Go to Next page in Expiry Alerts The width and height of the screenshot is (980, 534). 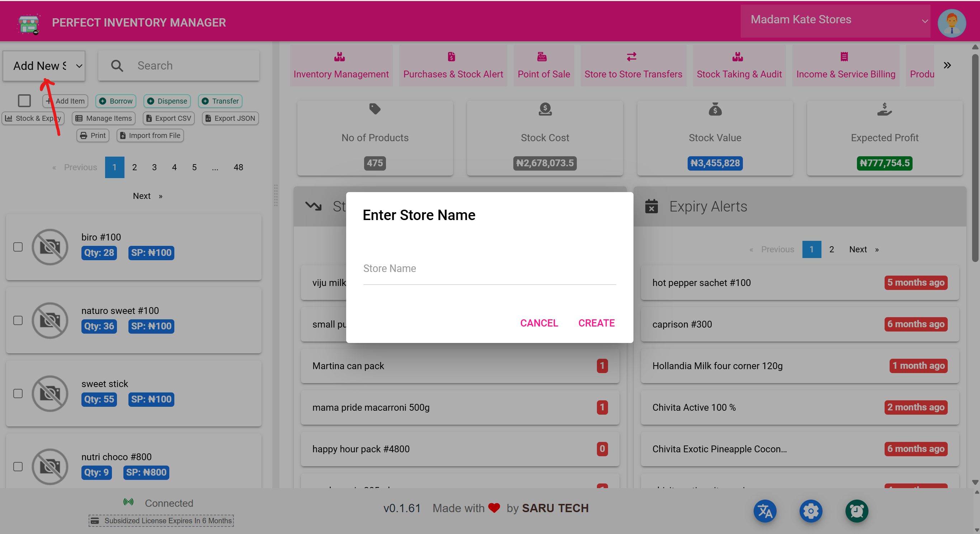(x=863, y=250)
